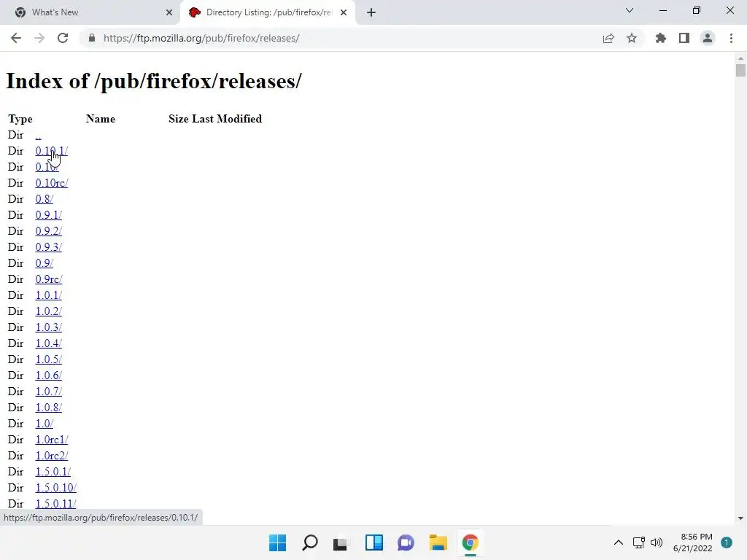747x560 pixels.
Task: Open the 0.9.1/ directory
Action: (49, 215)
